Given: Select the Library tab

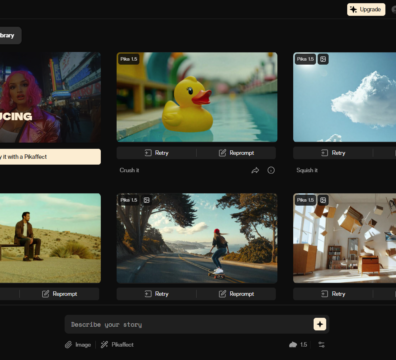Looking at the screenshot, I should click(x=7, y=35).
